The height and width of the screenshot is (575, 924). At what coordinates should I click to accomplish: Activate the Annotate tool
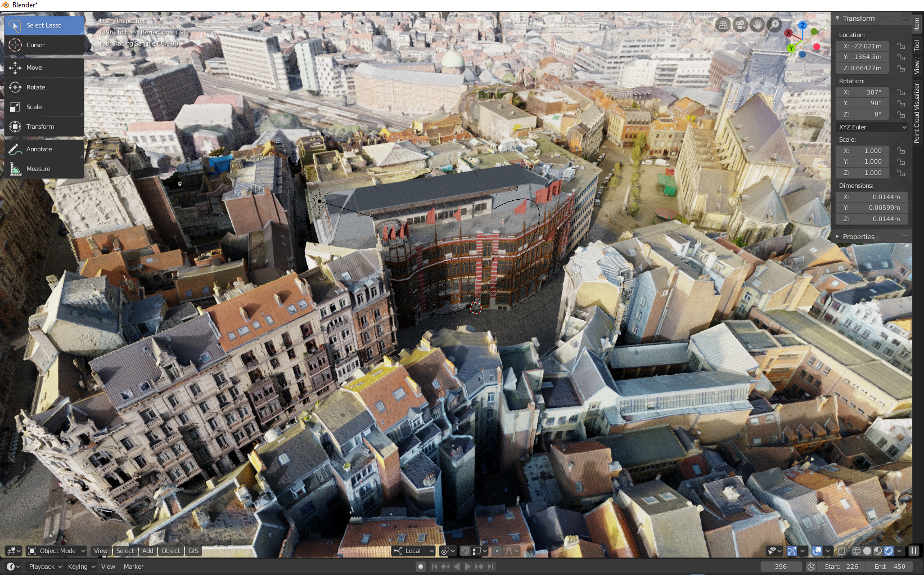39,149
